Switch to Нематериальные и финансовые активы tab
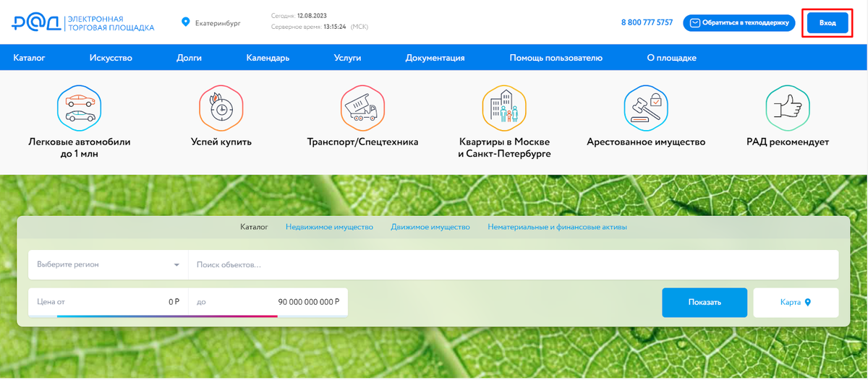 coord(557,227)
